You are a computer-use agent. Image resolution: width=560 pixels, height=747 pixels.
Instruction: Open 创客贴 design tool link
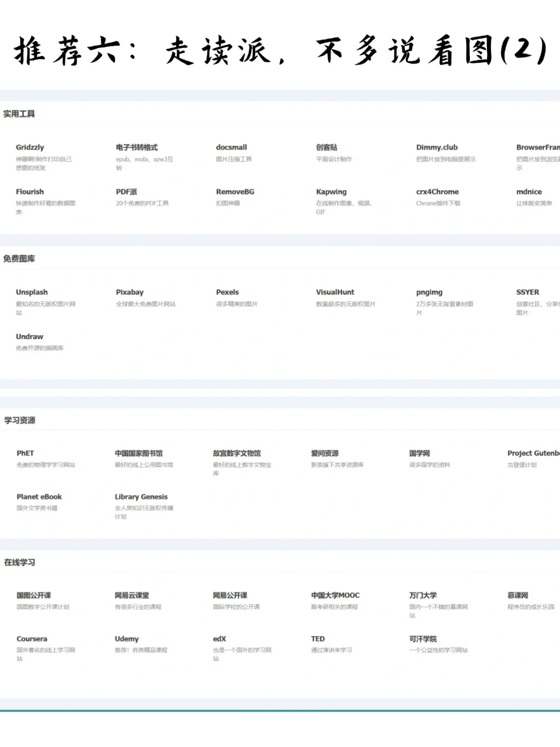[x=327, y=147]
